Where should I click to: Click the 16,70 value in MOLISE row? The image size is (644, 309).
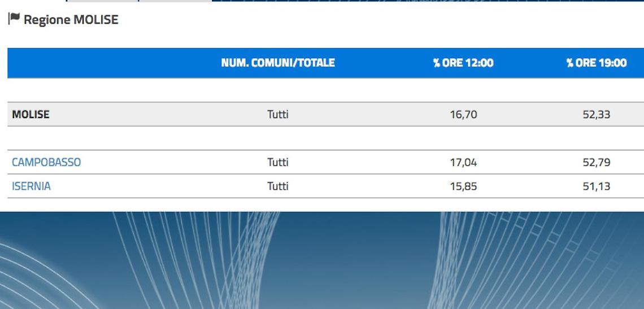click(464, 114)
